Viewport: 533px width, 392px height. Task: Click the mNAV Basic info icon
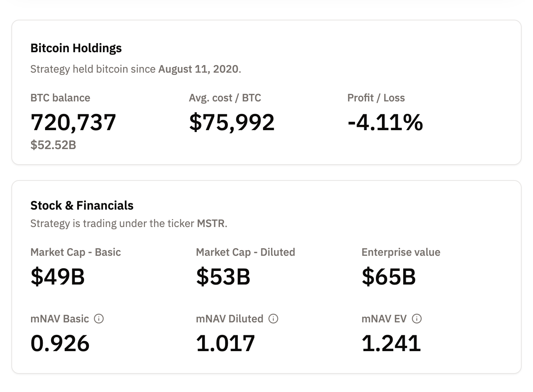pos(99,319)
